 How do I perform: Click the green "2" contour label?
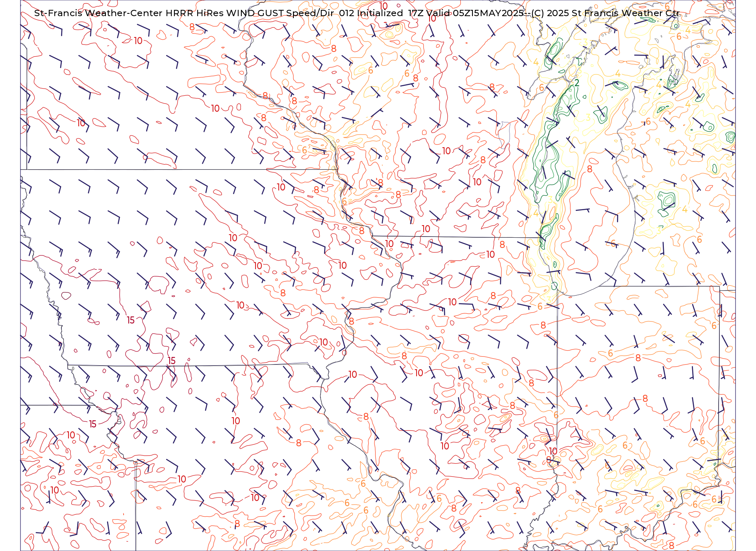pyautogui.click(x=577, y=83)
